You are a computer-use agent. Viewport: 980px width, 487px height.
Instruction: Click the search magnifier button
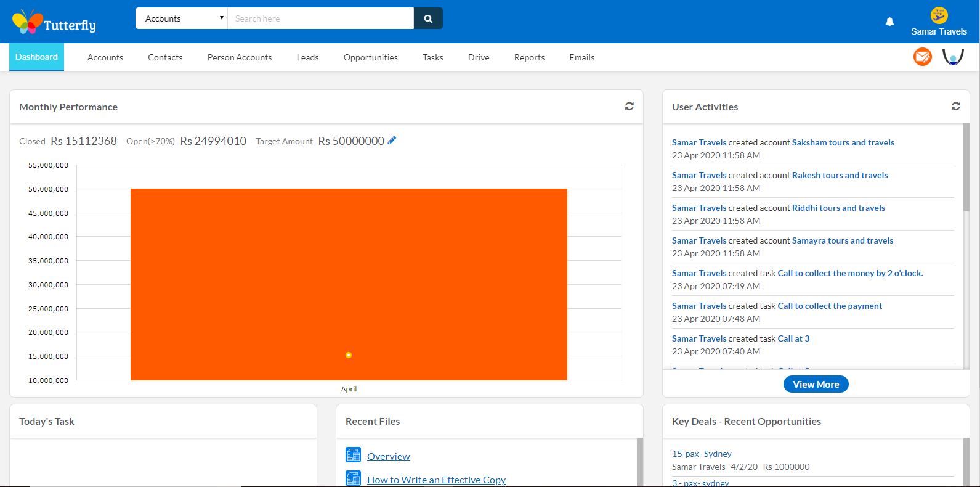428,18
